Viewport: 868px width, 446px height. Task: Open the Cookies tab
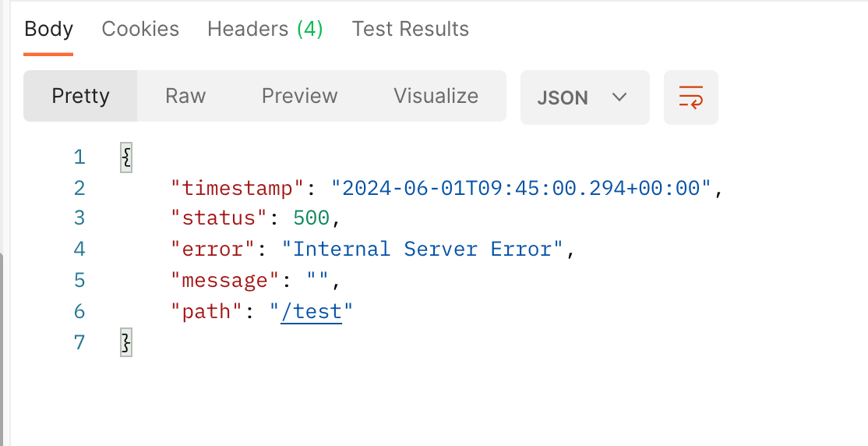140,29
